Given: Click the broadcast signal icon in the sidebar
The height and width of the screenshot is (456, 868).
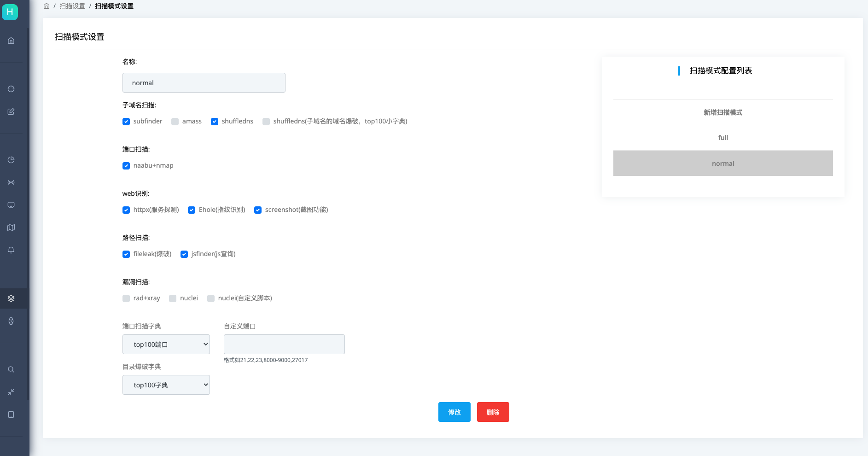Looking at the screenshot, I should pos(11,182).
